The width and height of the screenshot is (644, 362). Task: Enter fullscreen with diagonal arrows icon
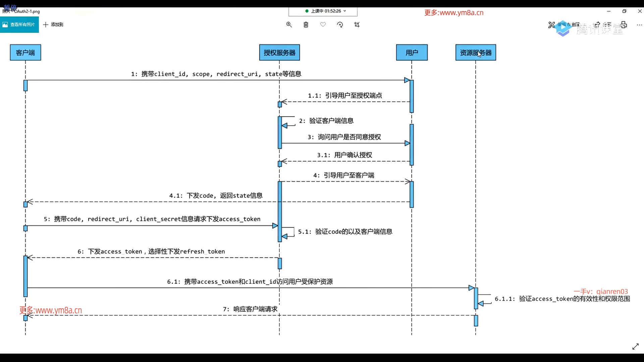coord(635,347)
